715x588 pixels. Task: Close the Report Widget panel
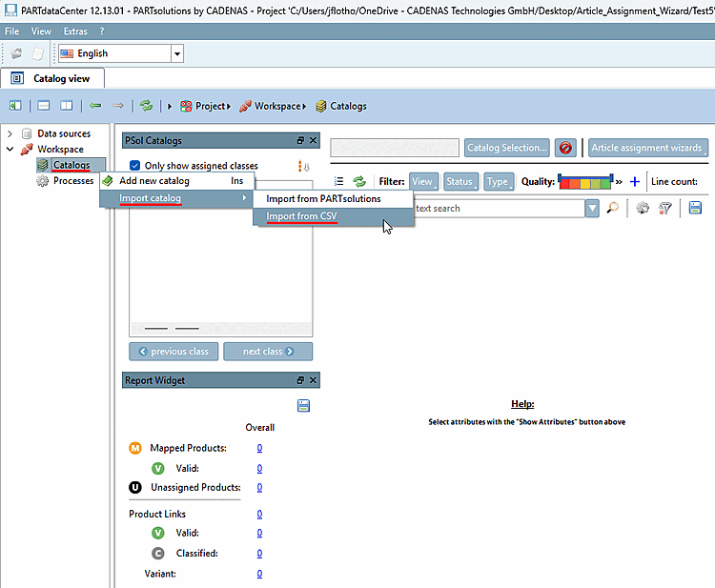(313, 380)
